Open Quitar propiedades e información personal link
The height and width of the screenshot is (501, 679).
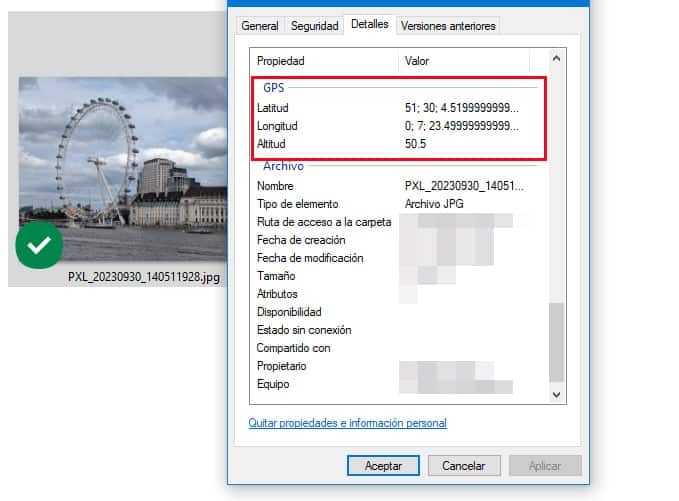click(x=347, y=423)
